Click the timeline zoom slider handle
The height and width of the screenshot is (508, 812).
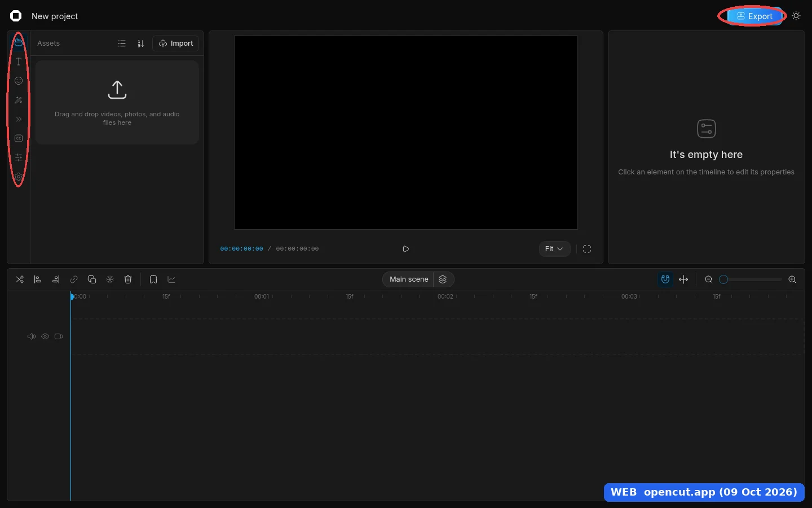723,279
